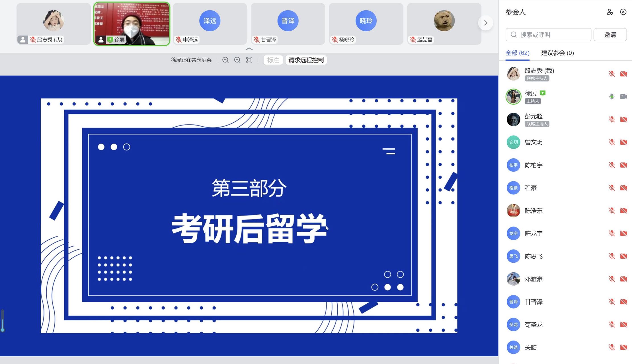632x364 pixels.
Task: Show next participant thumbnails with right arrow
Action: coord(486,23)
